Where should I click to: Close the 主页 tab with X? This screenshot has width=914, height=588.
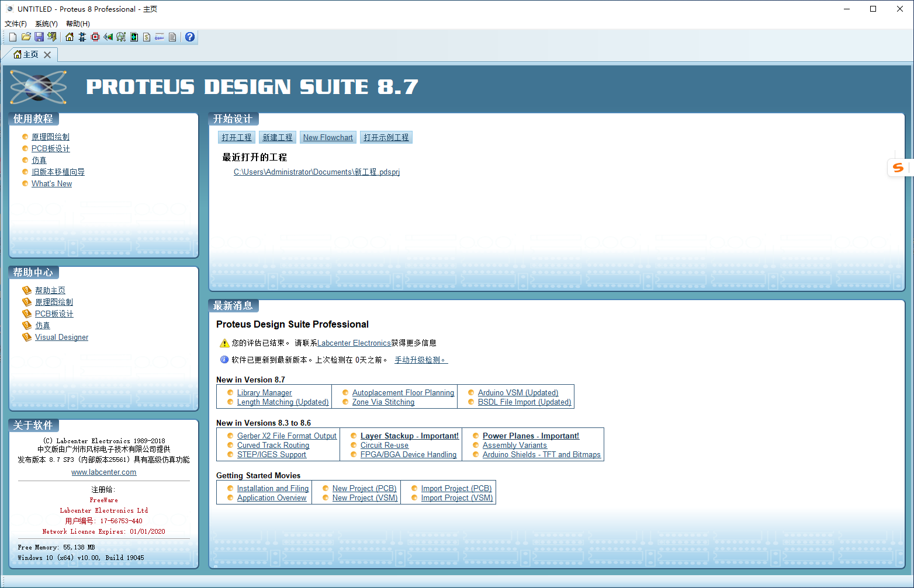pos(47,54)
